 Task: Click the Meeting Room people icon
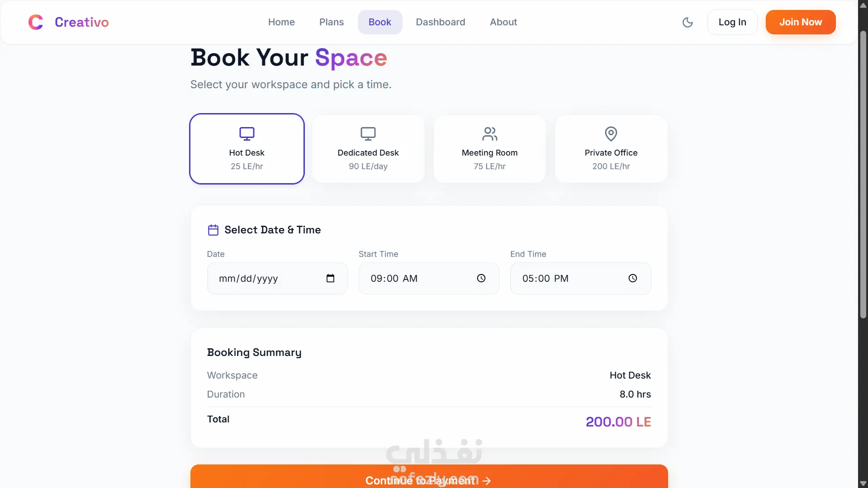pos(490,133)
